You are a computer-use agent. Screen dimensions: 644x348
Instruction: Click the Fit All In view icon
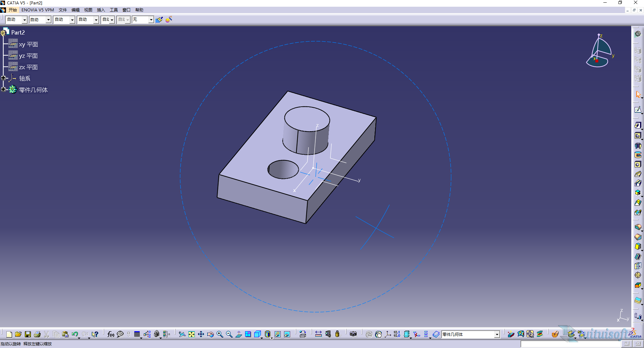(x=191, y=334)
